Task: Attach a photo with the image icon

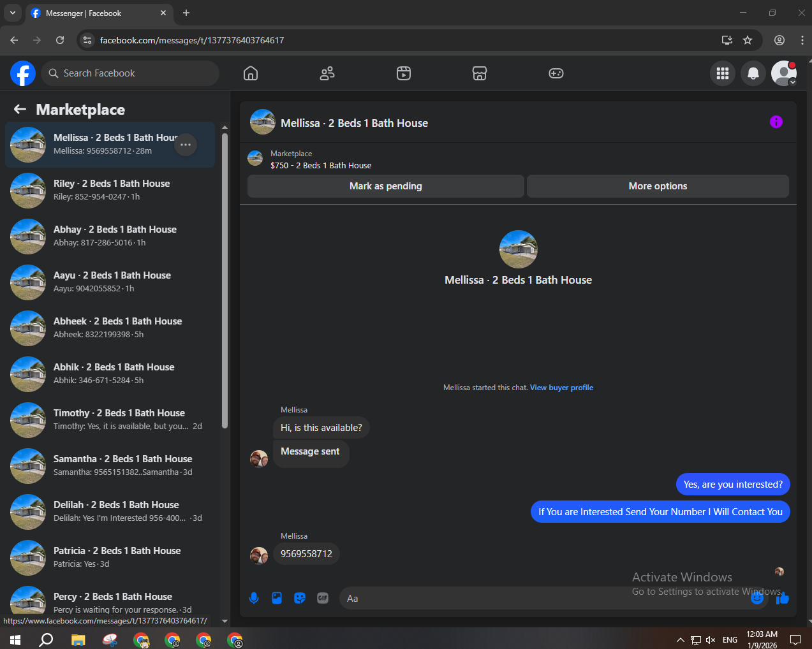Action: [277, 598]
